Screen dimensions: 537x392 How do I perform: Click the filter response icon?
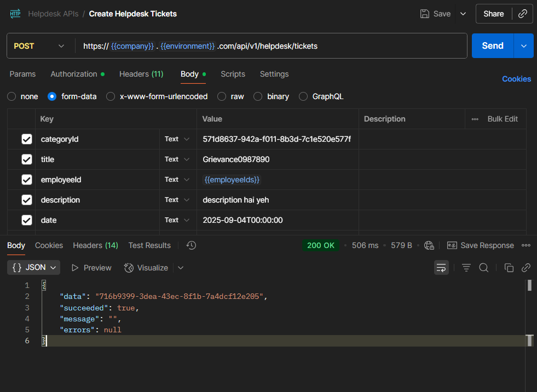coord(466,268)
